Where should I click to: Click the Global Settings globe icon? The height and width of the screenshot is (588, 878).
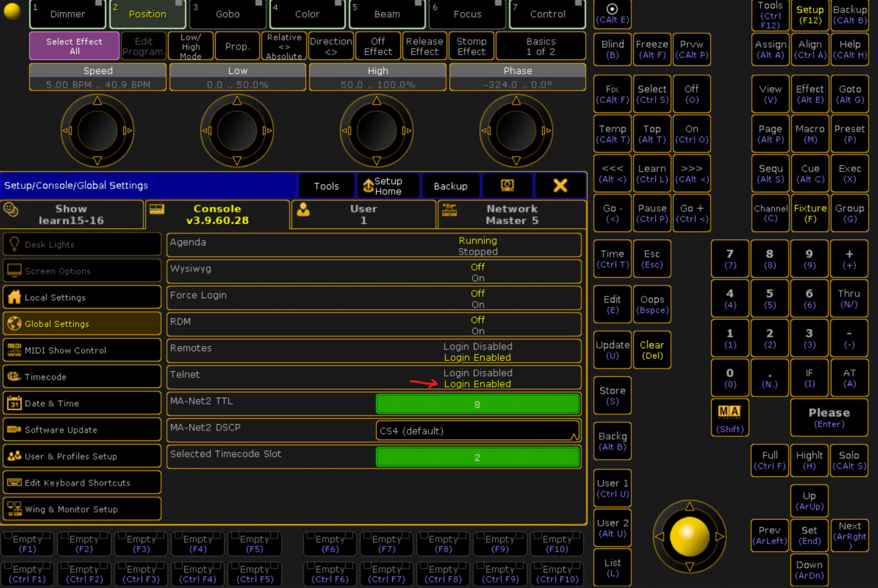coord(14,323)
